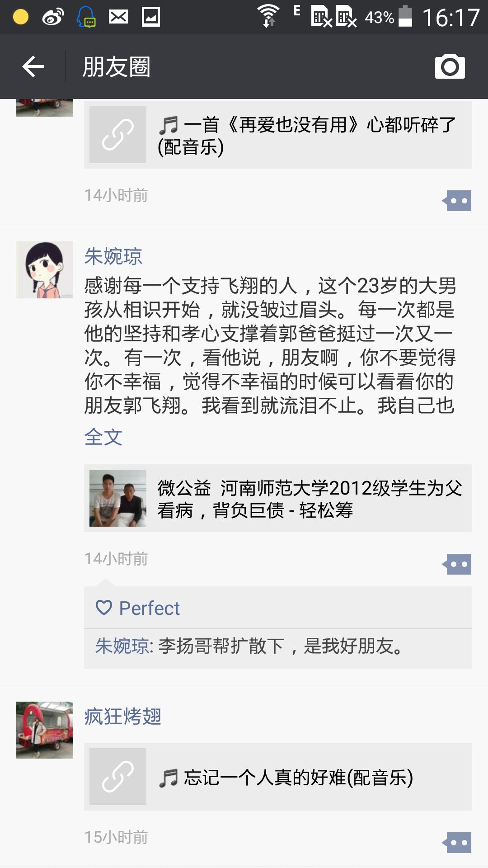Tap Perfect in the likes row
This screenshot has width=488, height=868.
(x=149, y=608)
